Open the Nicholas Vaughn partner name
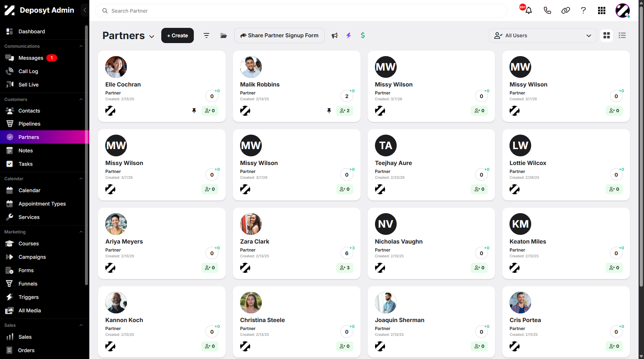Viewport: 644px width, 359px height. [398, 242]
